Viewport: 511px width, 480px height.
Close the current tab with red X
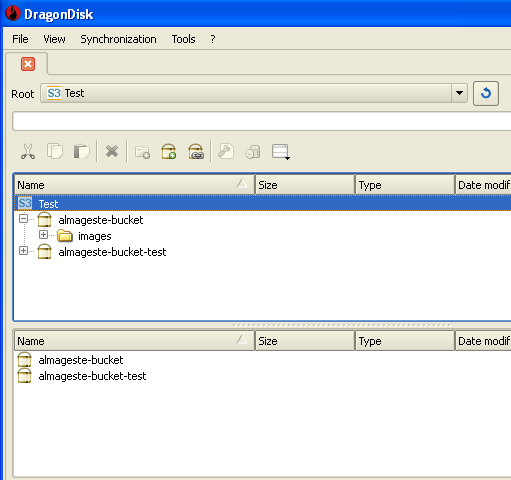click(x=28, y=64)
